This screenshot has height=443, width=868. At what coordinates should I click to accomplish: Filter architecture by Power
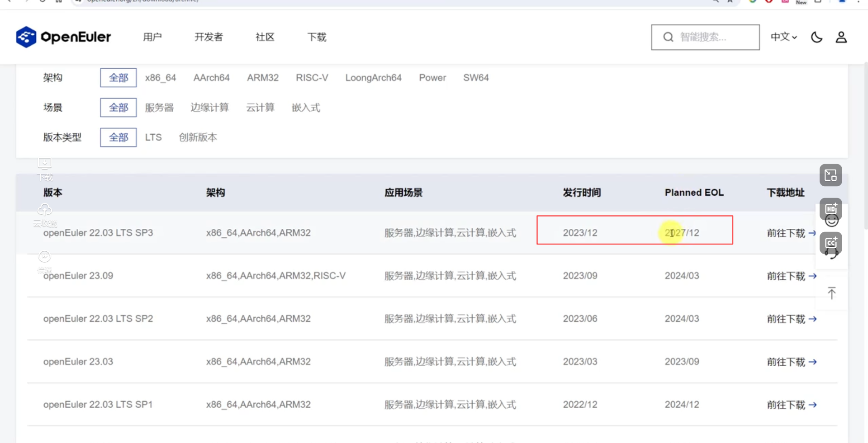[432, 78]
